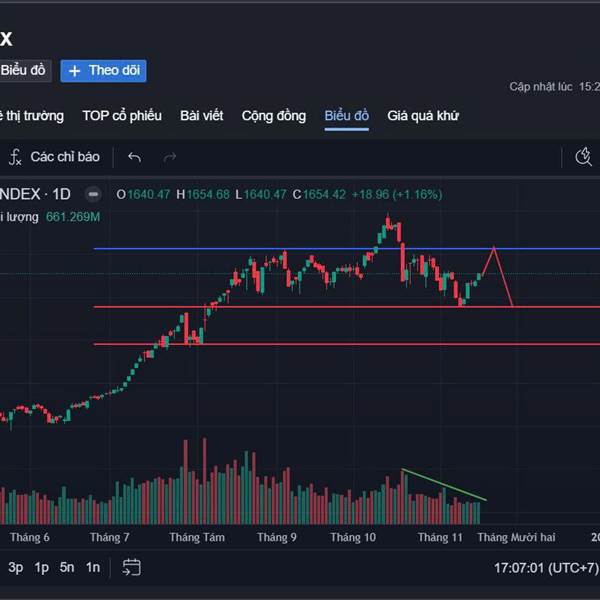Select the 3p time range

[15, 568]
